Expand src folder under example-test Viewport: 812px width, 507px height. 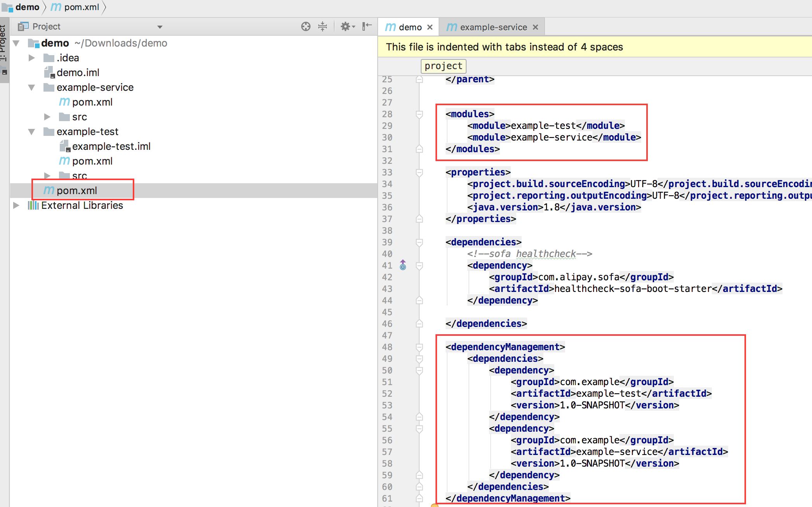point(47,175)
